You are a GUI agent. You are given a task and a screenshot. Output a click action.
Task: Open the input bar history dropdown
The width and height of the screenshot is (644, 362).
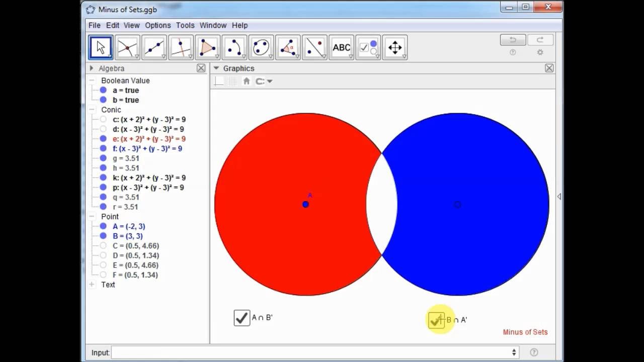pyautogui.click(x=514, y=352)
